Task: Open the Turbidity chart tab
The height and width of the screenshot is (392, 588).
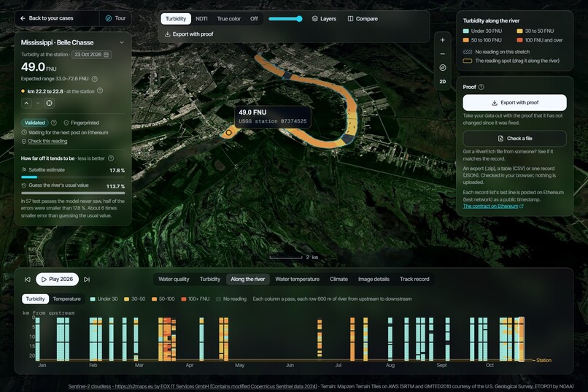Action: tap(210, 279)
